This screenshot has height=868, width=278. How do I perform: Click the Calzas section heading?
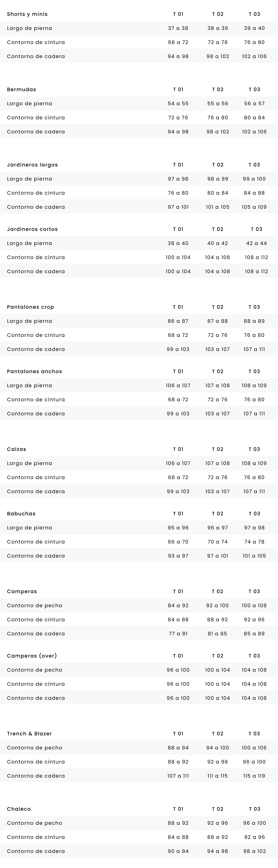(x=17, y=449)
